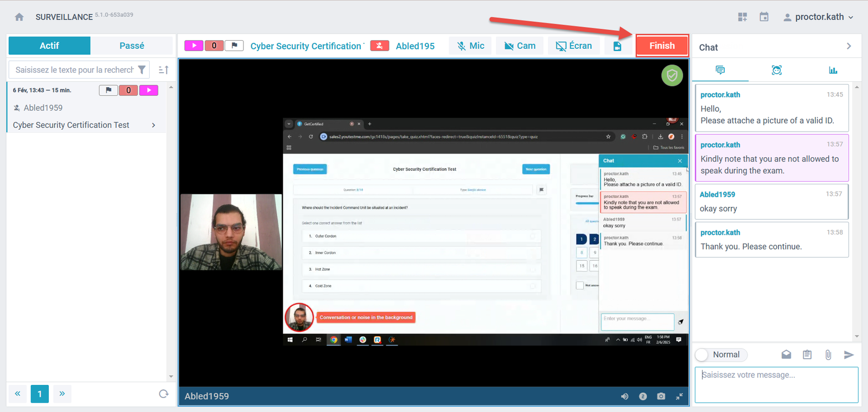Toggle the Normal message mode switch
The height and width of the screenshot is (412, 868).
pyautogui.click(x=703, y=355)
